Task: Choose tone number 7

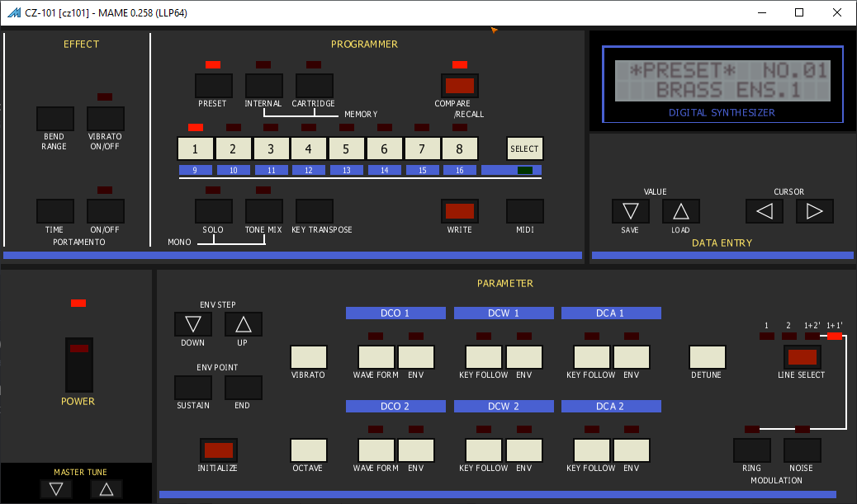Action: pyautogui.click(x=422, y=148)
